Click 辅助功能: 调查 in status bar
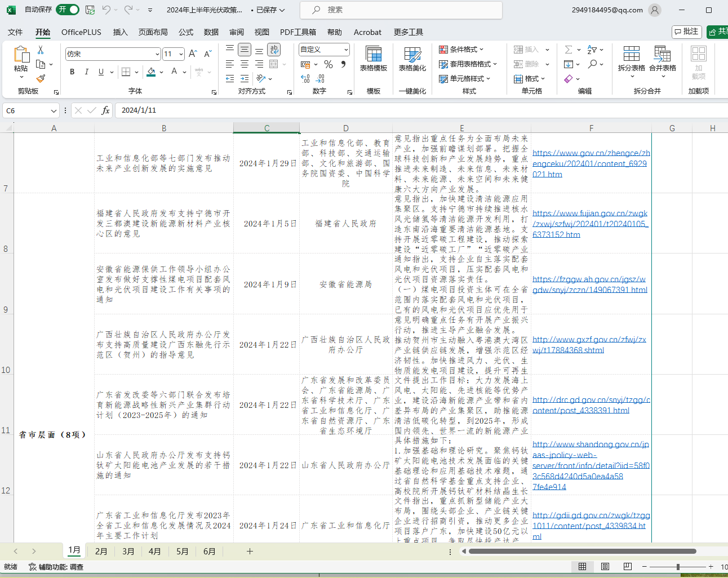 click(56, 567)
